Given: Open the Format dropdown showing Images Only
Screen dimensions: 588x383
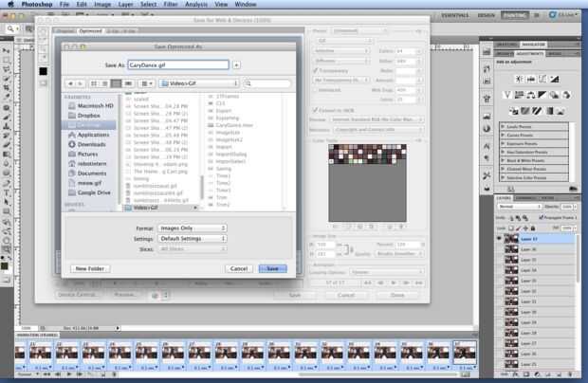Looking at the screenshot, I should point(192,228).
